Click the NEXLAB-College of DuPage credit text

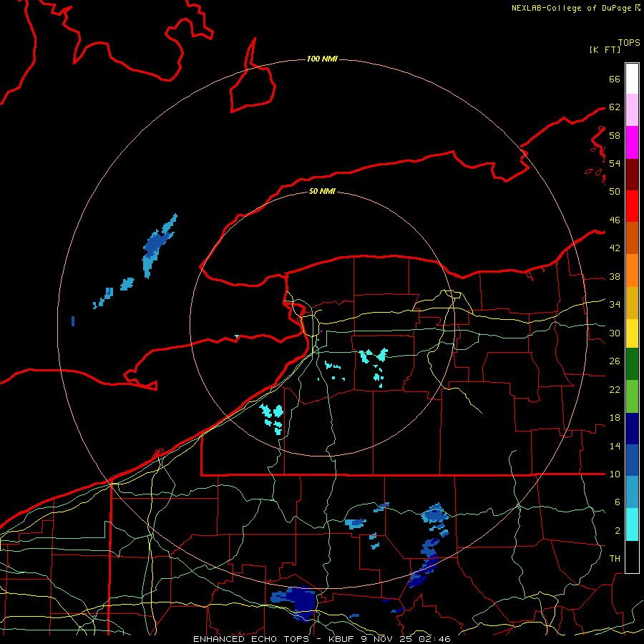point(571,8)
